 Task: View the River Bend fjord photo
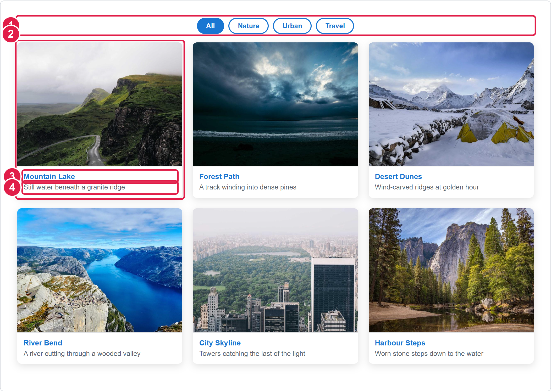(100, 270)
